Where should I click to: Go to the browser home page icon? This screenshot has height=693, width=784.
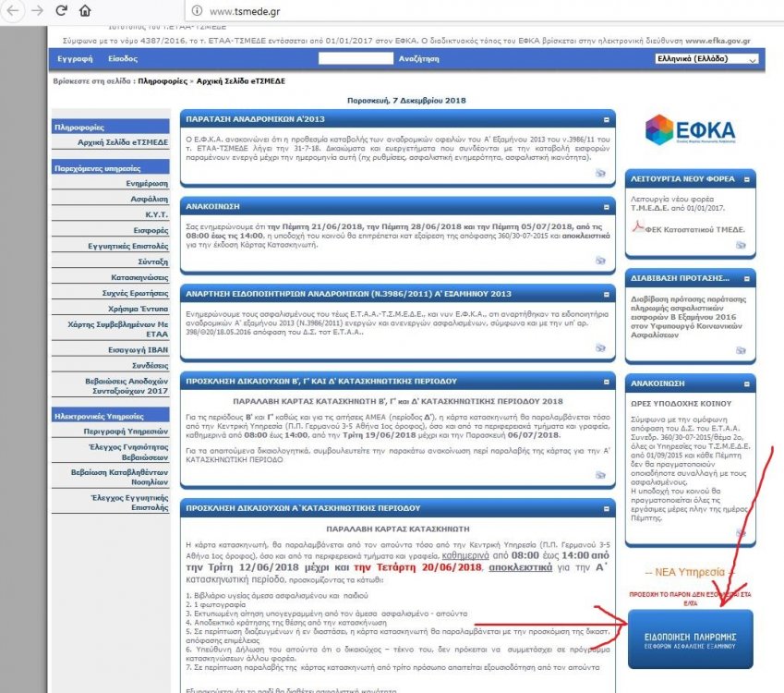[x=85, y=11]
